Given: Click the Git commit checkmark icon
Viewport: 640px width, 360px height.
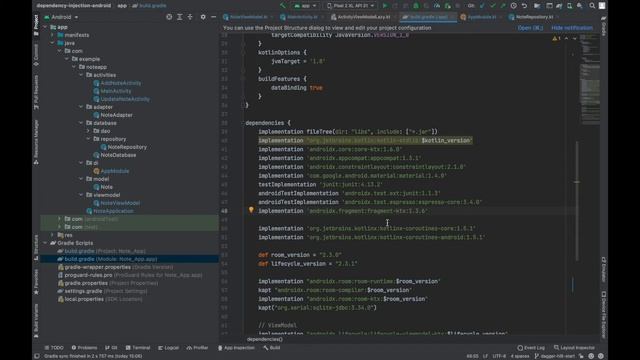Looking at the screenshot, I should [x=493, y=6].
